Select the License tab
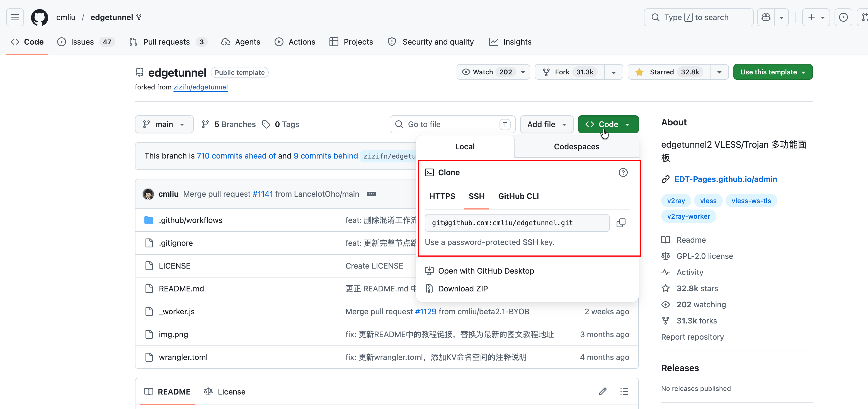This screenshot has width=868, height=409. pyautogui.click(x=224, y=391)
